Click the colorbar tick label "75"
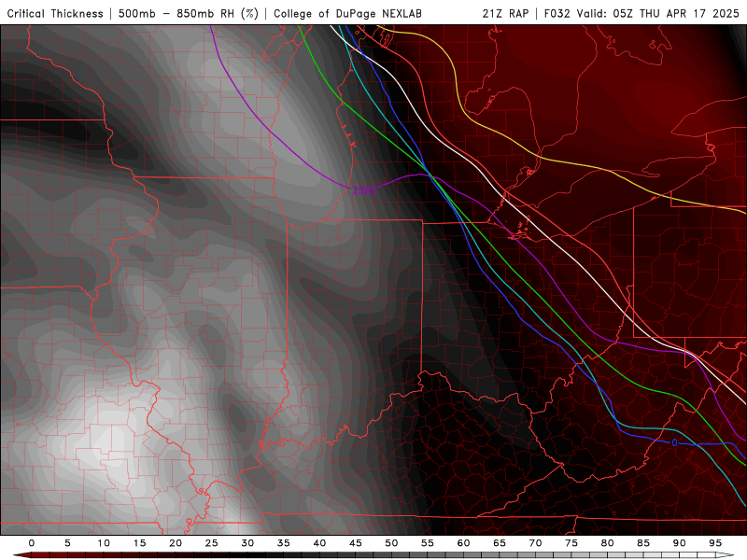Viewport: 747px width, 560px height. 571,543
